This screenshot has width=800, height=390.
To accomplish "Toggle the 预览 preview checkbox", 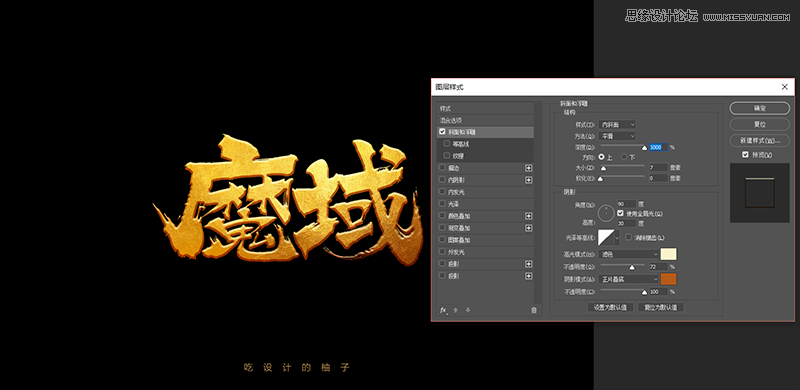I will [745, 155].
